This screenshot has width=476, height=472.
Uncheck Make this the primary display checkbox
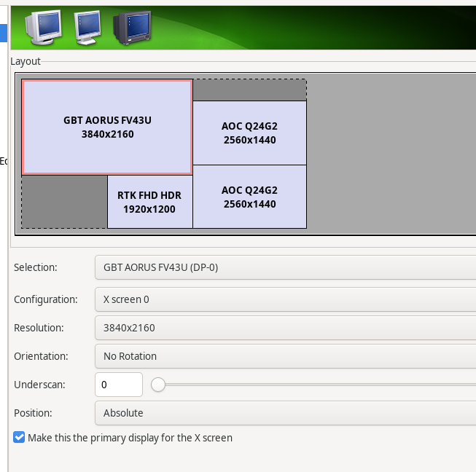click(19, 438)
